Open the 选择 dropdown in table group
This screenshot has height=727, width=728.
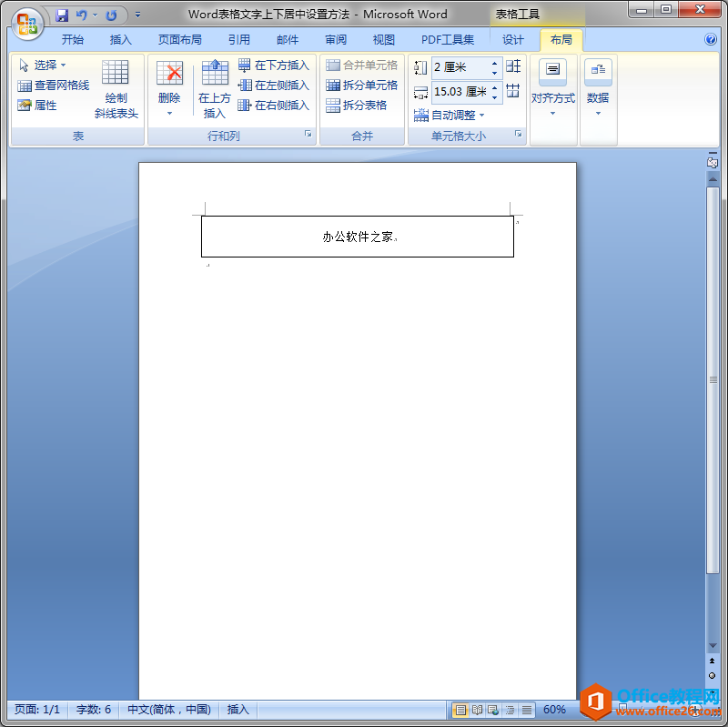[42, 65]
